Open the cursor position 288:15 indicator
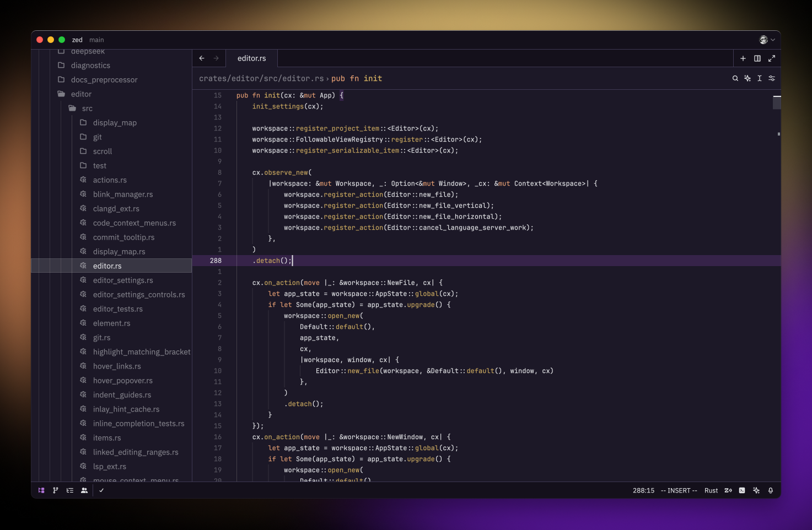The height and width of the screenshot is (530, 812). coord(643,490)
